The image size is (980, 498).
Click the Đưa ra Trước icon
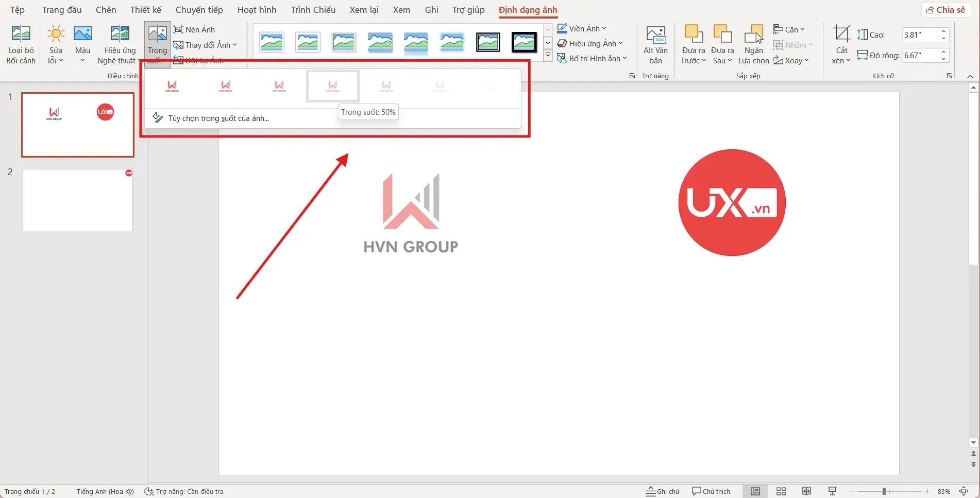coord(694,34)
